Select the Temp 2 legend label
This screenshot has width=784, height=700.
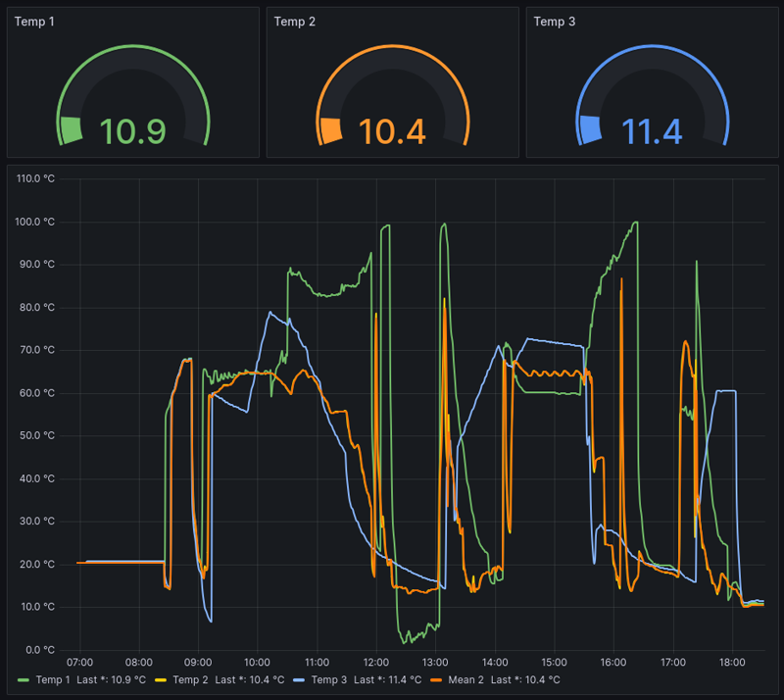[x=191, y=679]
